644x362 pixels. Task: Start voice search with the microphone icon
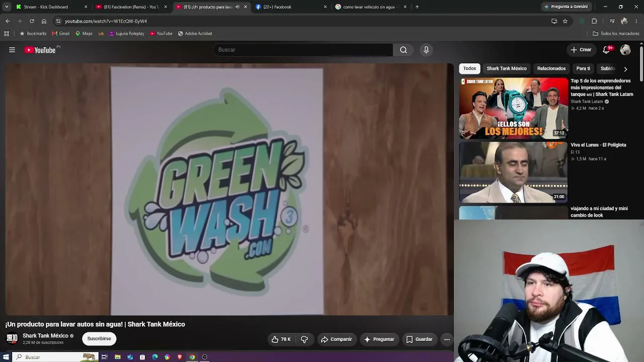tap(426, 50)
